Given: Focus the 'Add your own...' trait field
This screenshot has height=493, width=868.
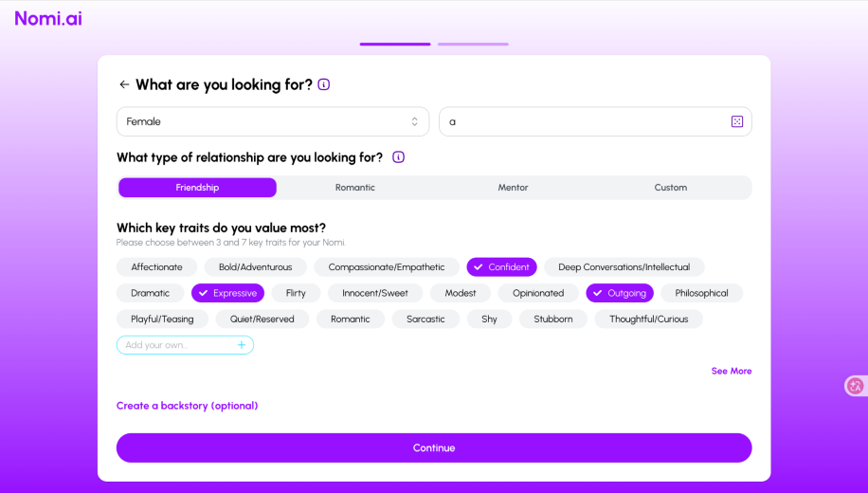Looking at the screenshot, I should (x=176, y=344).
